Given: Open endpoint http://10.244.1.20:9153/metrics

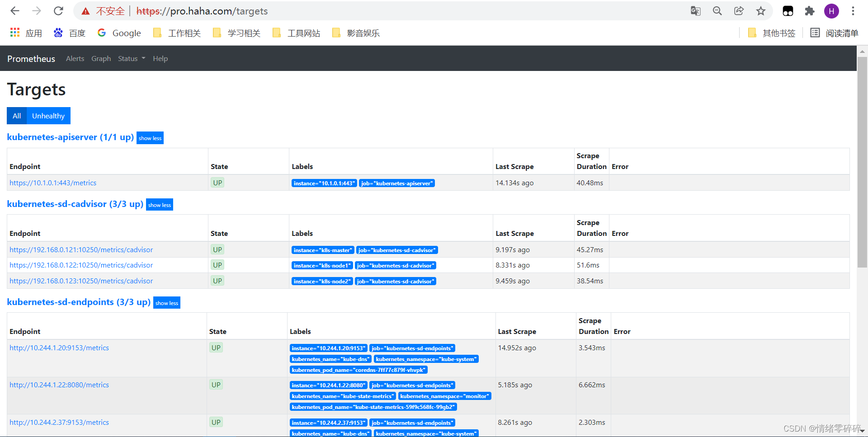Looking at the screenshot, I should pos(59,348).
